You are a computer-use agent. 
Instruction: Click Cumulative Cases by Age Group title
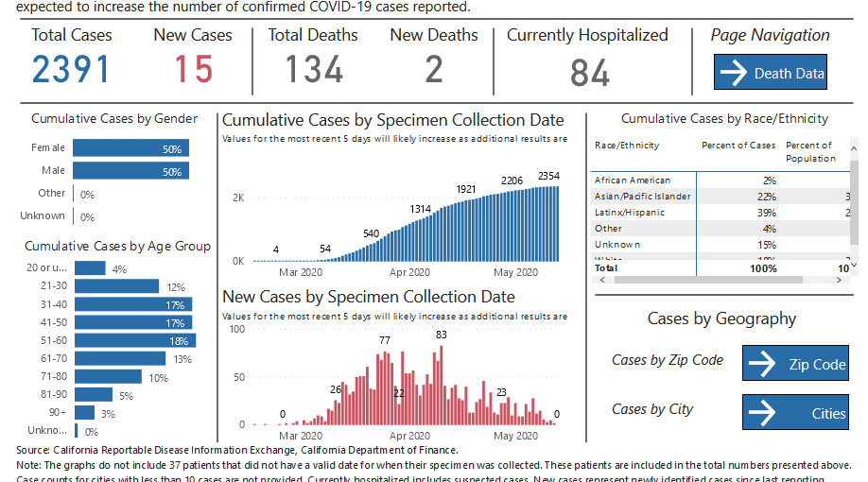117,247
